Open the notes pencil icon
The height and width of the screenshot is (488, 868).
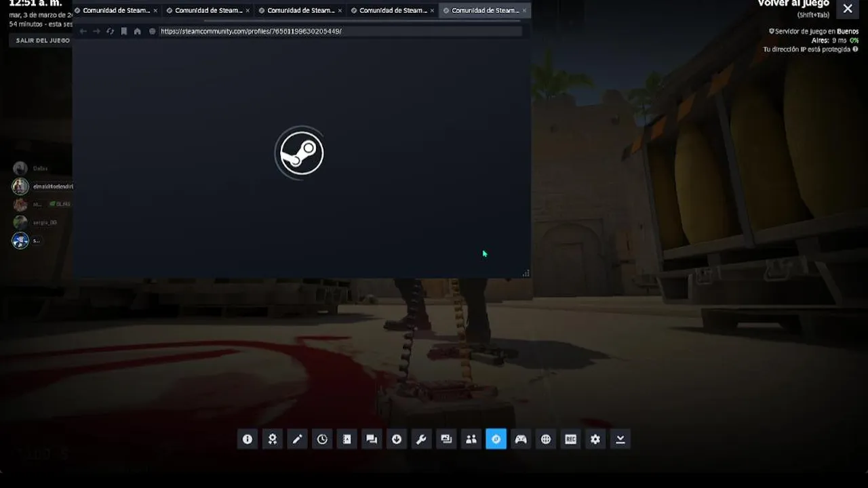(x=297, y=439)
